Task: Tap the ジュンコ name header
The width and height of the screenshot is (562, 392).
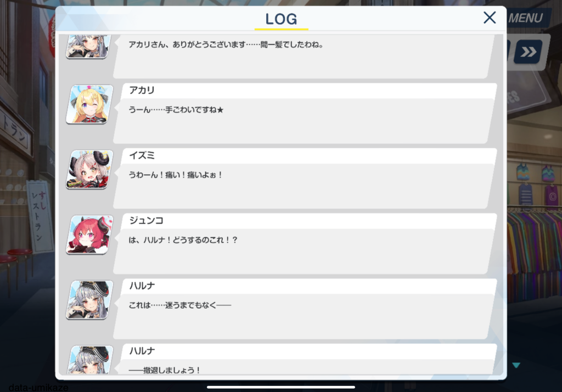Action: click(146, 220)
